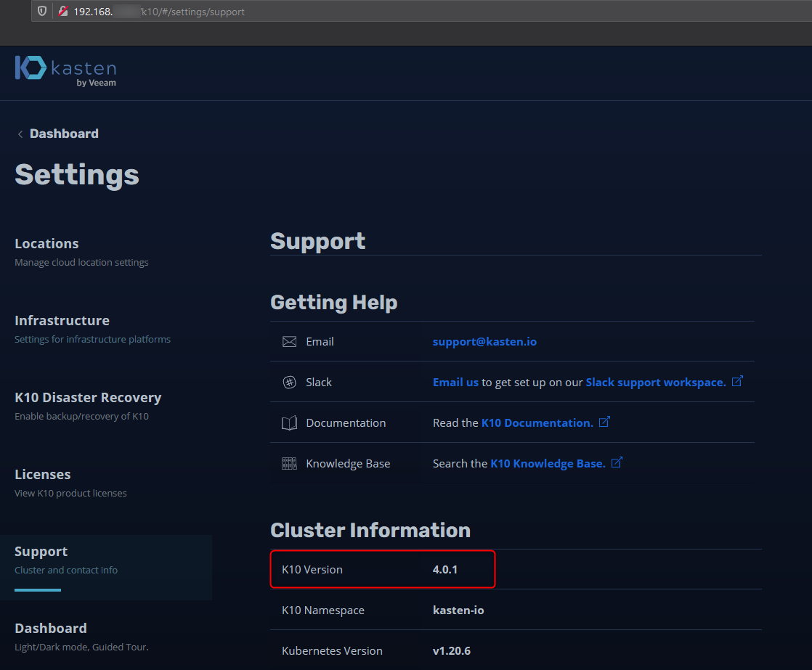Image resolution: width=812 pixels, height=670 pixels.
Task: Click the Documentation book icon
Action: point(289,423)
